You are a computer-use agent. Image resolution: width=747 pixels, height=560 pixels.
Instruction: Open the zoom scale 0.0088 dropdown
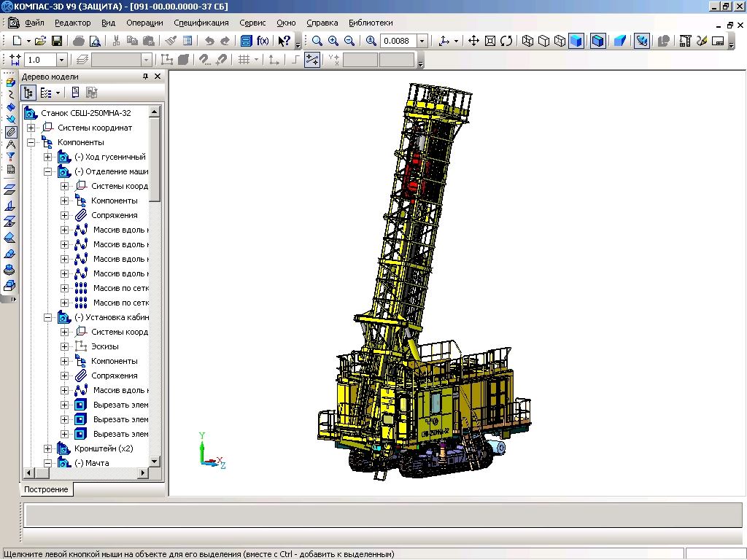pos(422,41)
